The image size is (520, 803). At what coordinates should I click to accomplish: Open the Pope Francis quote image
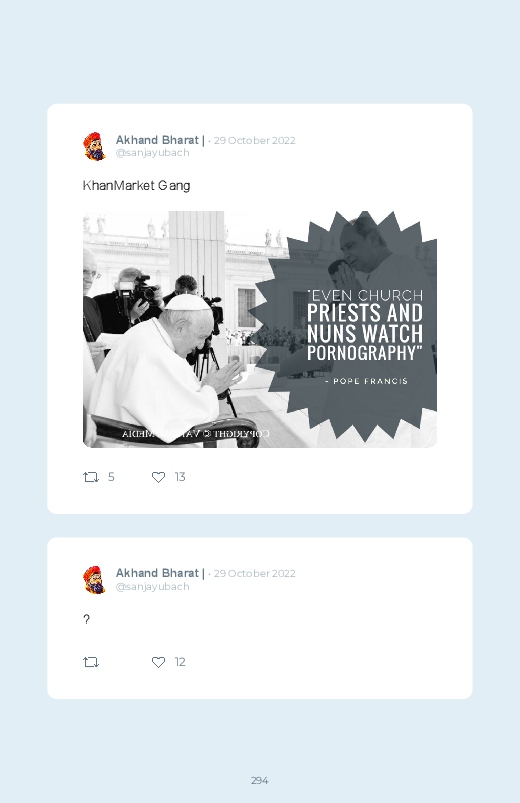pyautogui.click(x=260, y=329)
